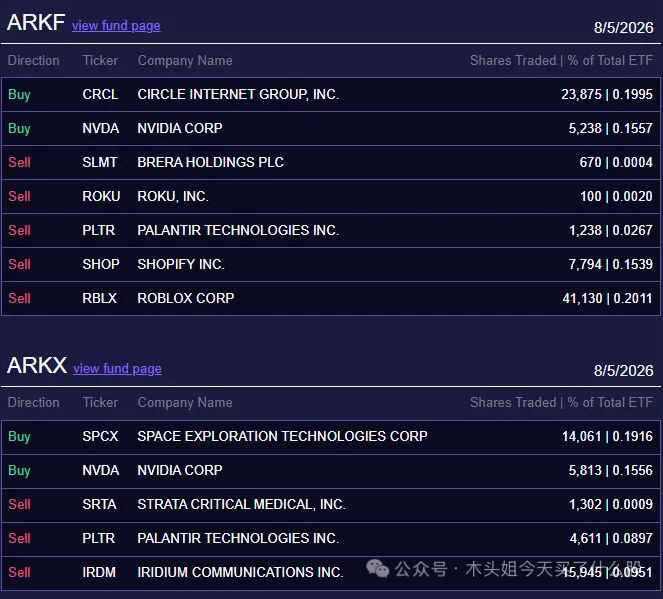Click SPACE EXPLORATION TECHNOLOGIES CORP name
The height and width of the screenshot is (599, 663).
(x=282, y=436)
